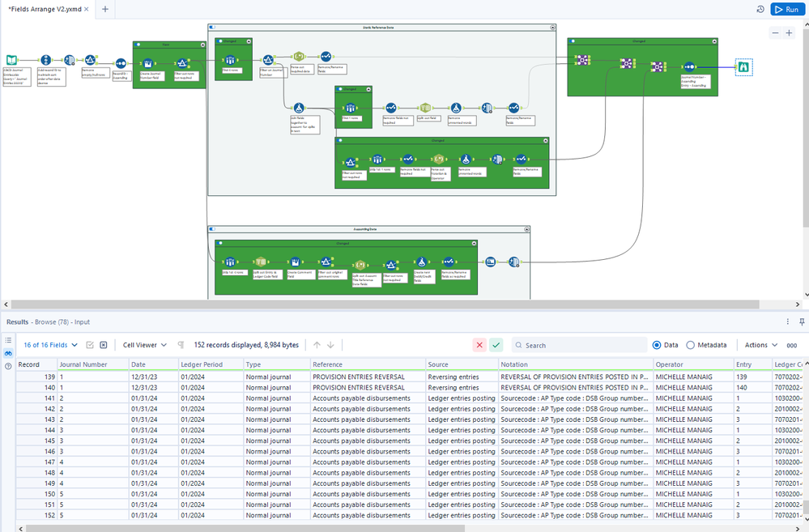Click the Journal Number column header
This screenshot has height=532, width=809.
coord(92,364)
